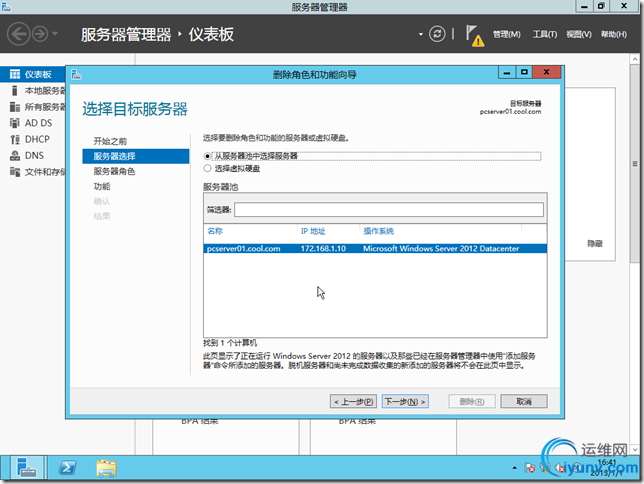Go to 功能 wizard step
Image resolution: width=644 pixels, height=484 pixels.
coord(102,187)
